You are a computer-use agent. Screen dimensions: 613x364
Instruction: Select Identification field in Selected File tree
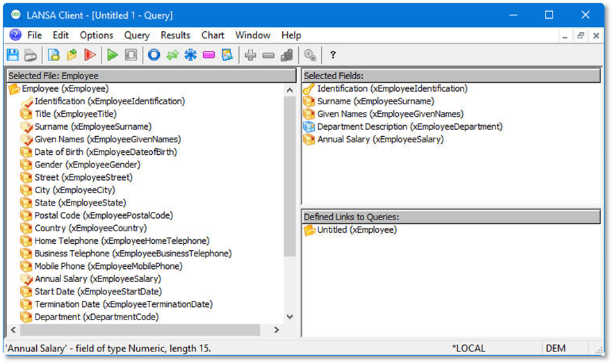[x=110, y=101]
